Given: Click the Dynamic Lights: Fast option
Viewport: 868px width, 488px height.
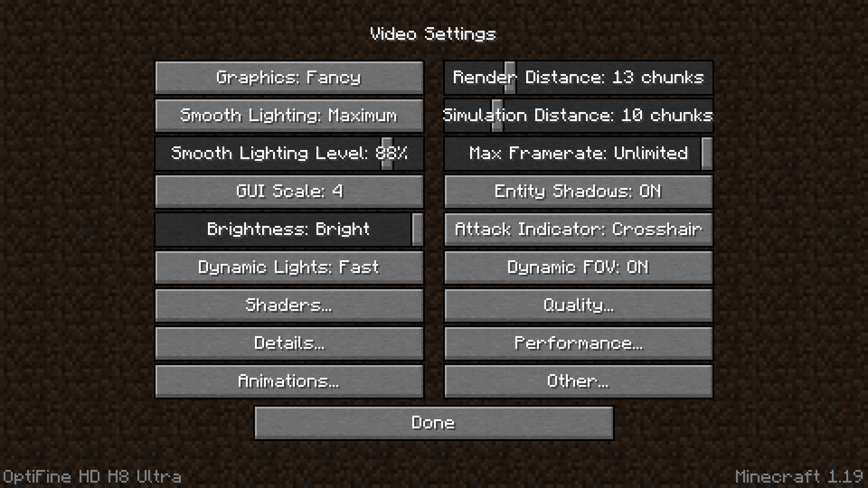Looking at the screenshot, I should coord(289,267).
